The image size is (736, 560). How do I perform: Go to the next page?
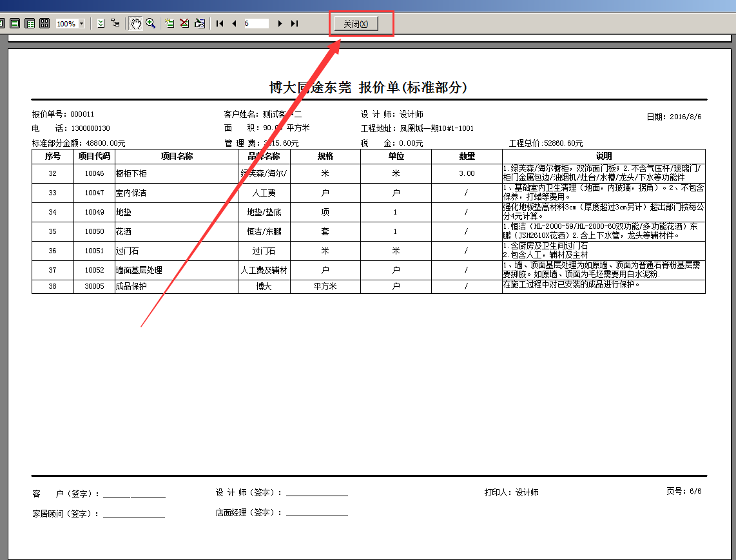pyautogui.click(x=280, y=23)
